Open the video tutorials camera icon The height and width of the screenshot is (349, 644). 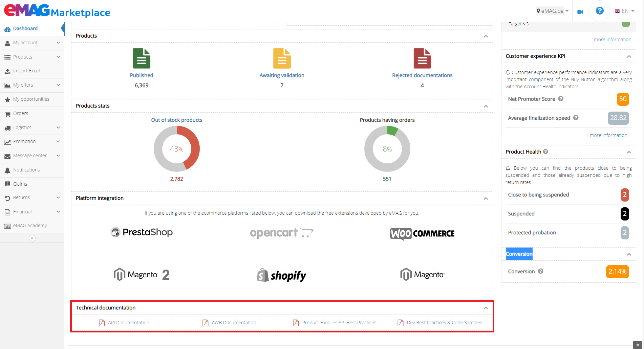(x=580, y=11)
